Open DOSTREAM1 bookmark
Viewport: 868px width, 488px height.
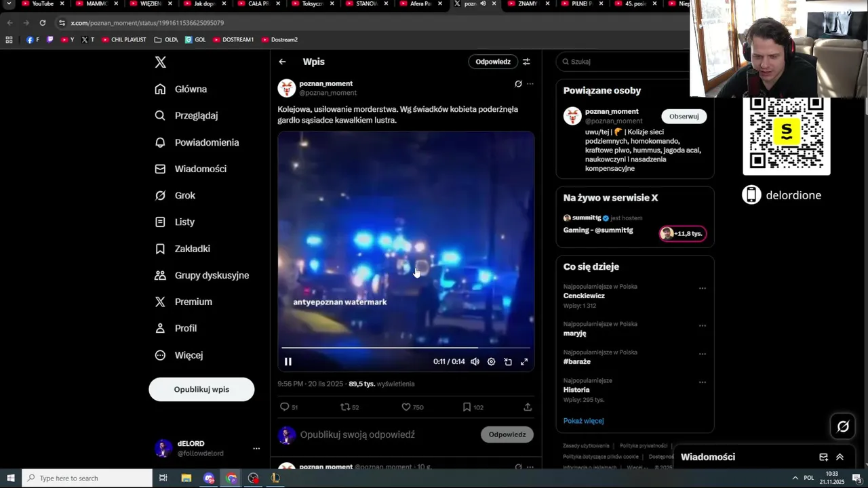(233, 40)
